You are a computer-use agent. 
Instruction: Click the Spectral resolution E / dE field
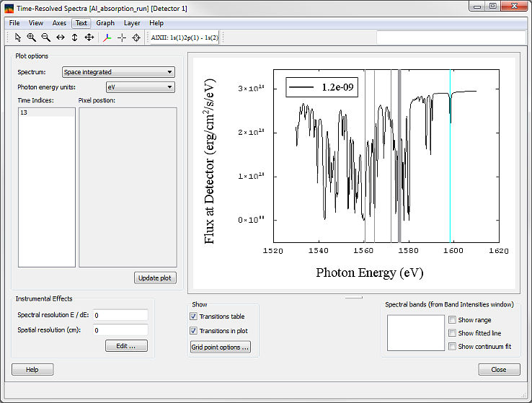tap(120, 315)
